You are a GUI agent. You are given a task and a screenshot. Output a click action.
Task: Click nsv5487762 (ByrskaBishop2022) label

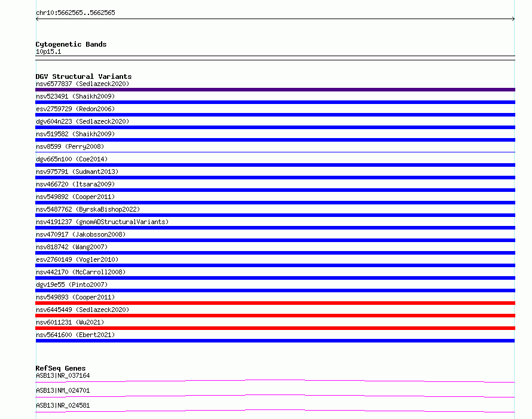(88, 209)
